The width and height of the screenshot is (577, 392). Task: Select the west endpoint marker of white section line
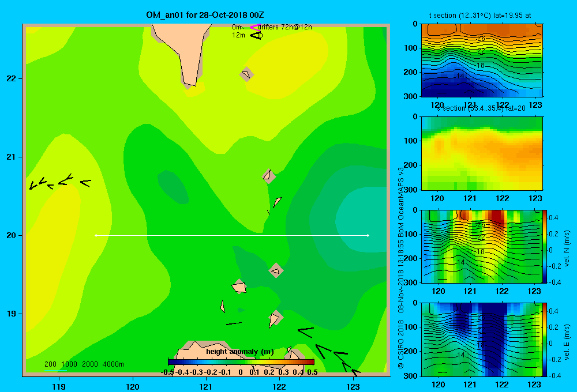pyautogui.click(x=96, y=235)
